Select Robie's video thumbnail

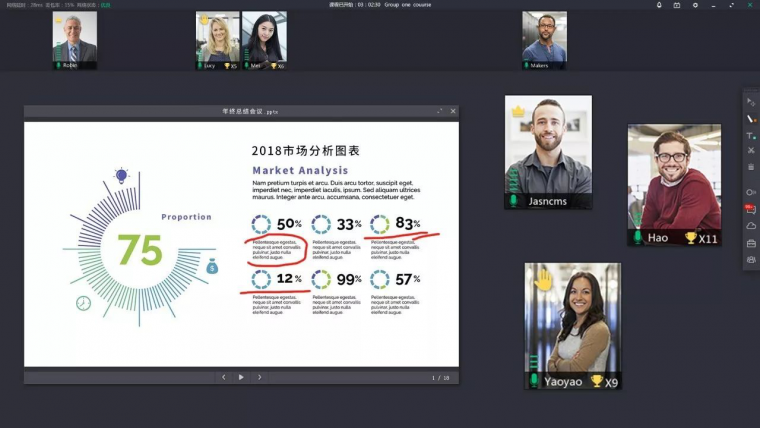pyautogui.click(x=75, y=40)
